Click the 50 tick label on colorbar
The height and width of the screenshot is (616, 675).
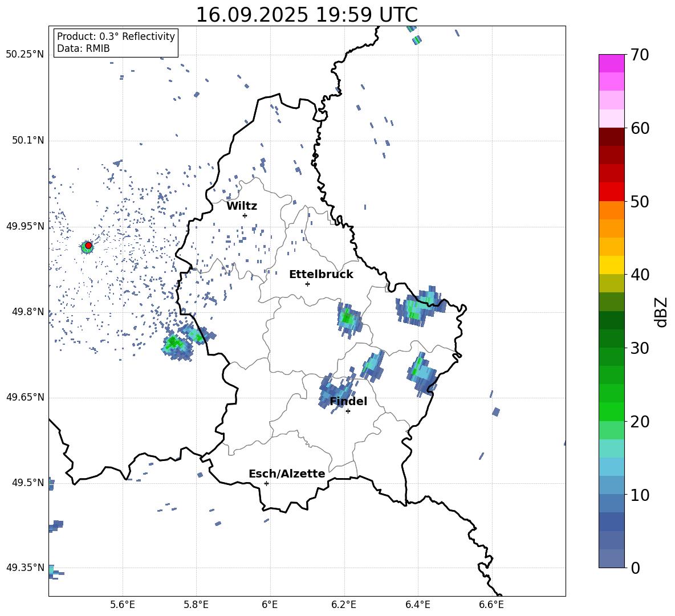coord(640,201)
